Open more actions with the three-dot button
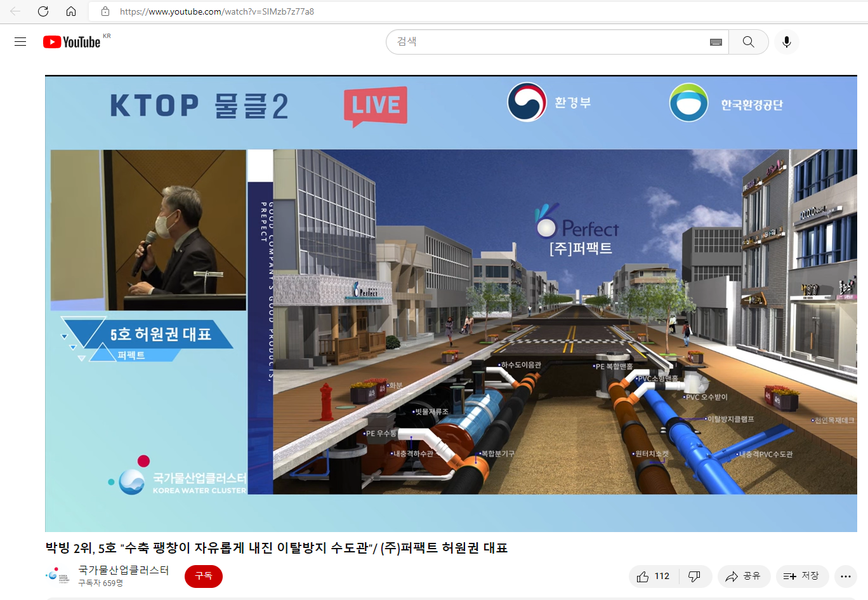 [x=846, y=577]
